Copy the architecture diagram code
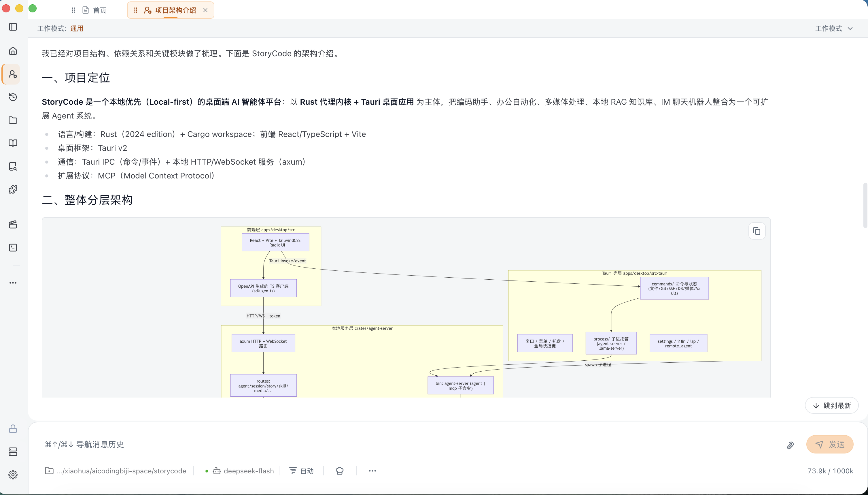 (757, 231)
